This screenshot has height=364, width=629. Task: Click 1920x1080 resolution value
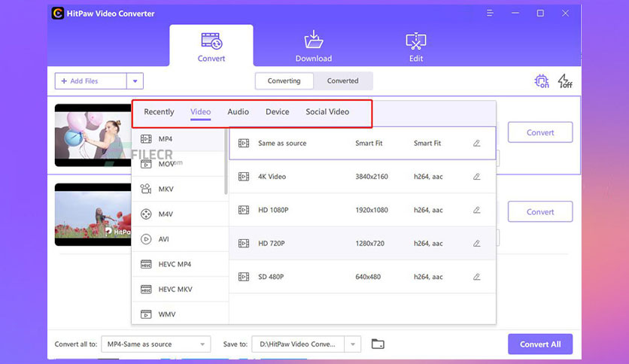pos(372,210)
